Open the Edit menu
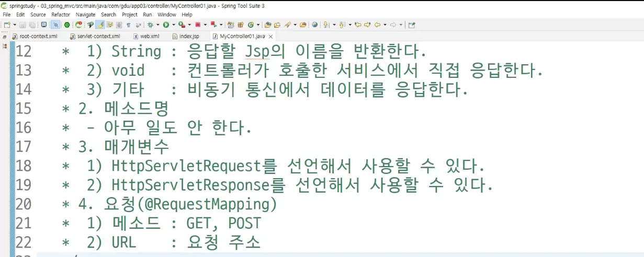 point(20,15)
